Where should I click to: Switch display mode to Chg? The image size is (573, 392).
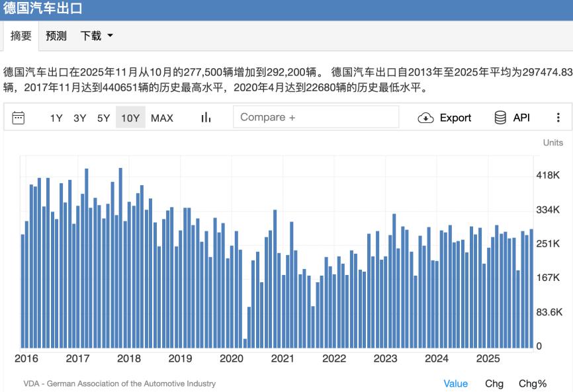494,383
